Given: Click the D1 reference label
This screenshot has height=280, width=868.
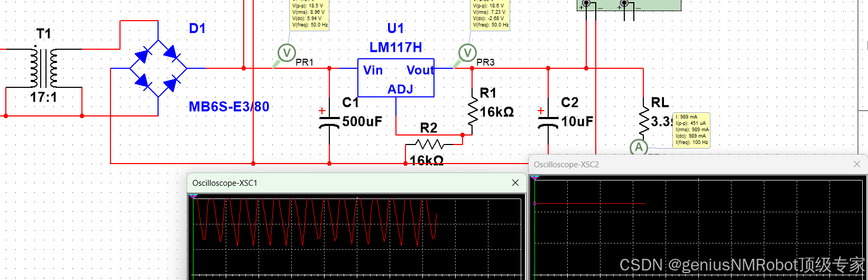Looking at the screenshot, I should pos(197,29).
